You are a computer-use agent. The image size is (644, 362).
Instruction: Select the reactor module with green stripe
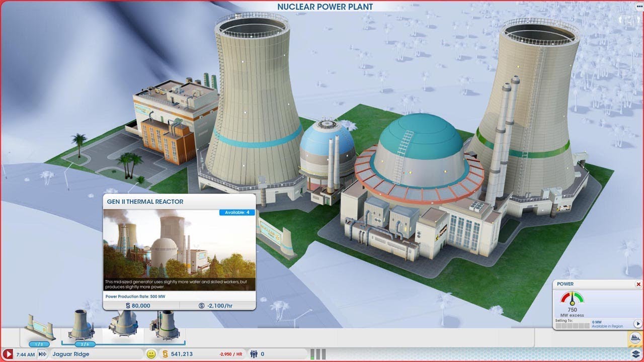[x=165, y=324]
